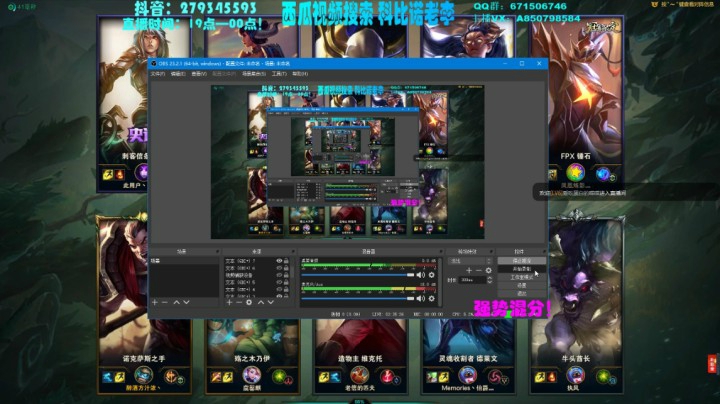Open desktop audio mixer gear settings
The height and width of the screenshot is (404, 720).
tap(432, 275)
